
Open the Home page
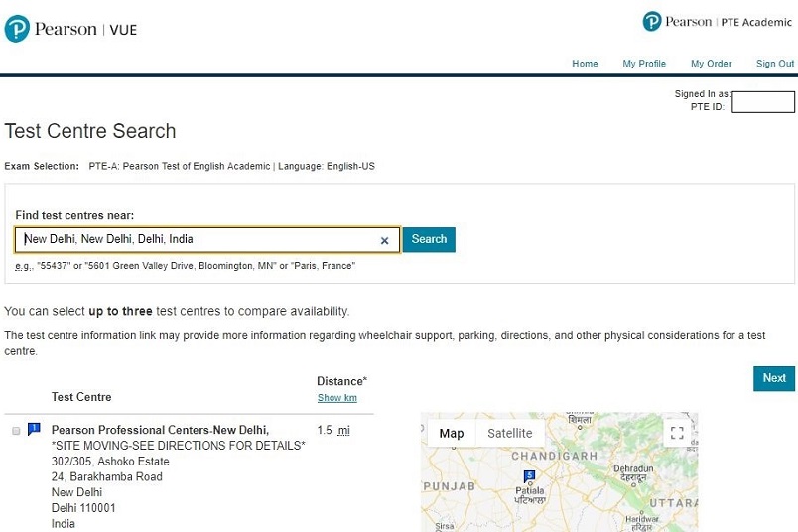pos(585,64)
